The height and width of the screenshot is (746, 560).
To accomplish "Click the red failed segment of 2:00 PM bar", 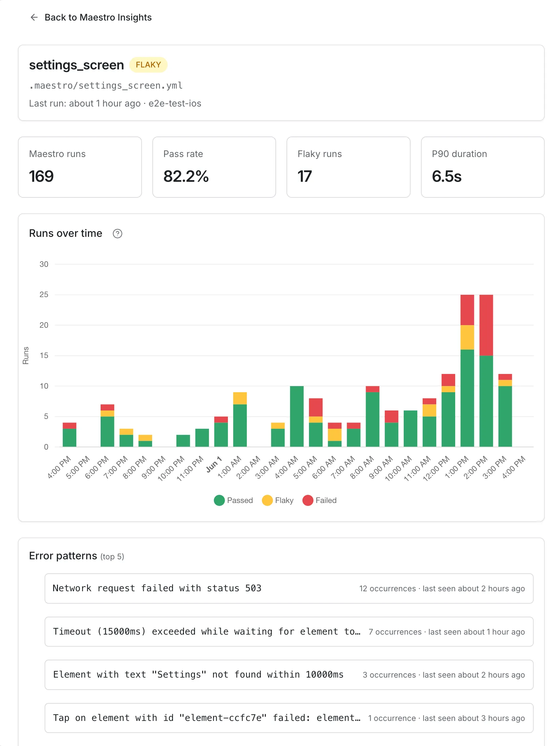I will tap(486, 325).
